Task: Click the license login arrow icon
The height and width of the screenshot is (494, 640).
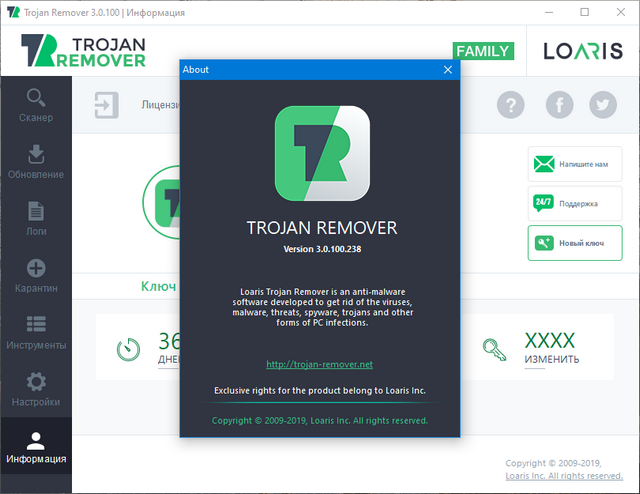Action: click(x=107, y=105)
